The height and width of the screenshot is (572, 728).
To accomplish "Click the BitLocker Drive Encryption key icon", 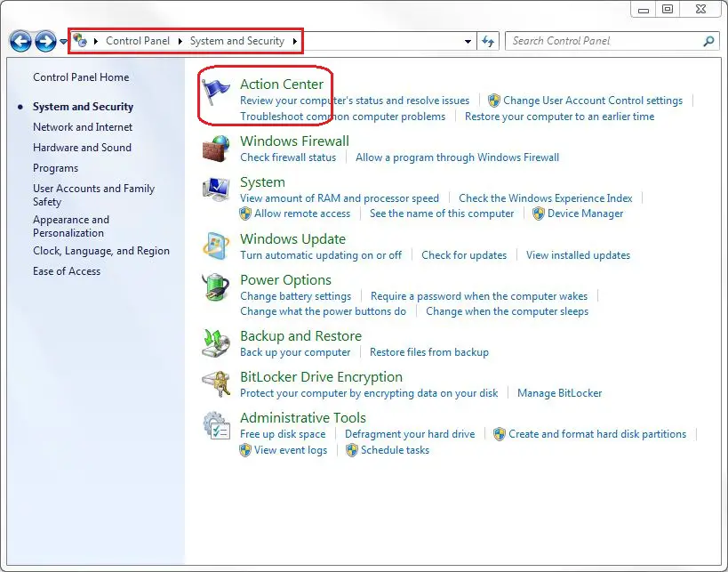I will coord(216,383).
